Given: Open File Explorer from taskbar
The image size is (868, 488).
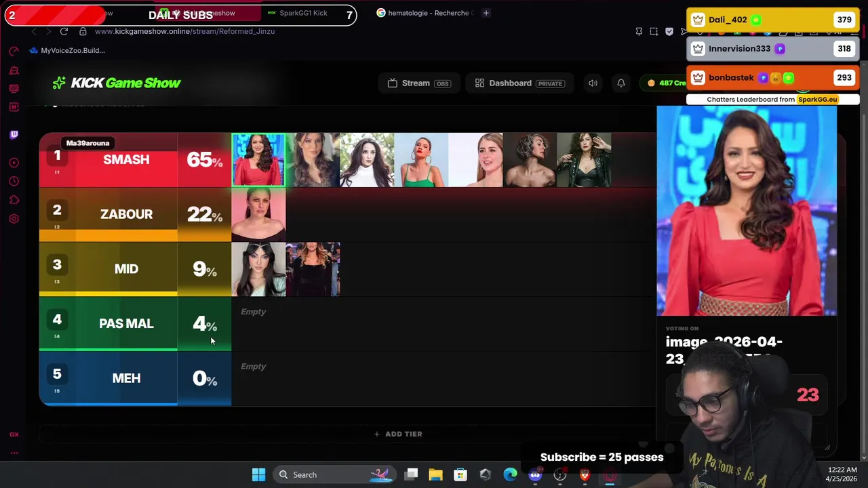Looking at the screenshot, I should [435, 474].
